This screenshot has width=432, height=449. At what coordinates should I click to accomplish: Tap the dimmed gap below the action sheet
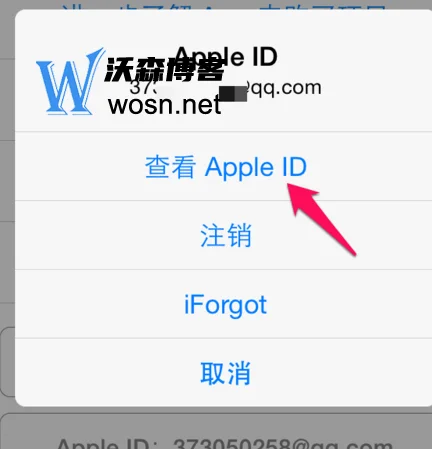[x=216, y=410]
